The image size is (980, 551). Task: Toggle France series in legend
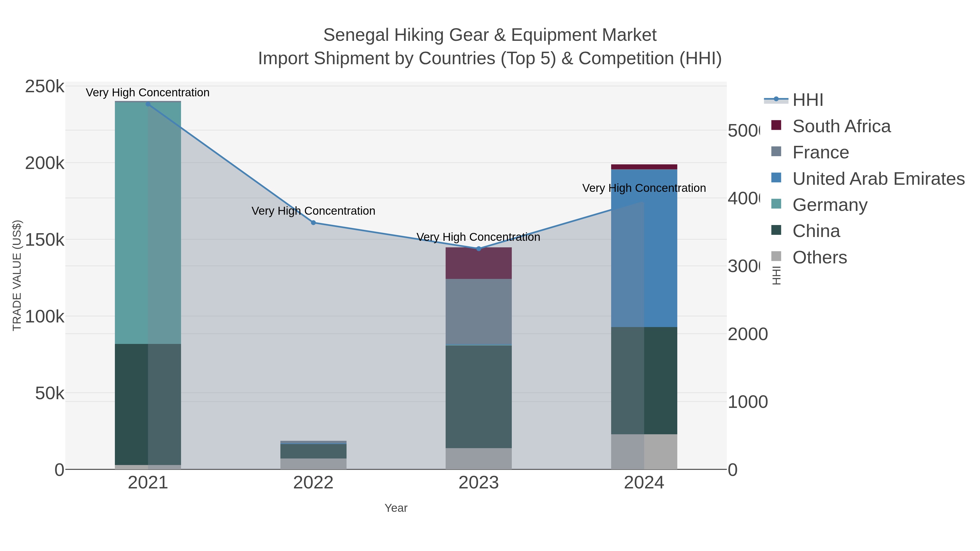tap(810, 152)
